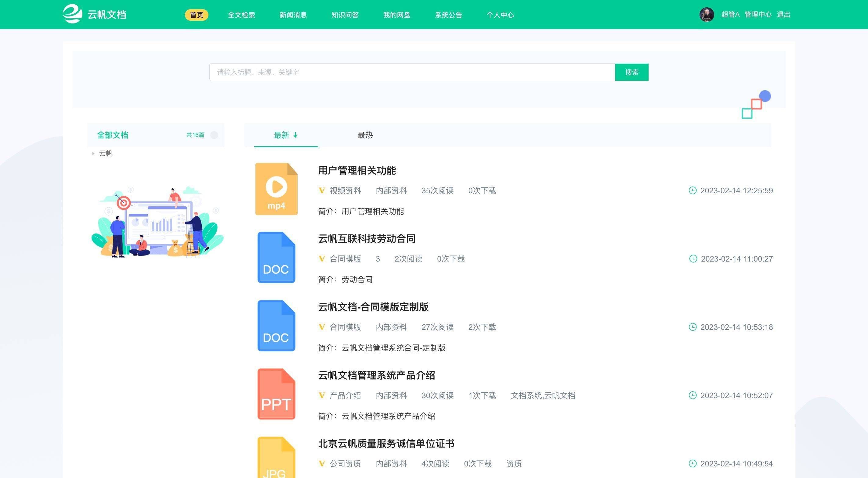The image size is (868, 478).
Task: Select 首页 in the navigation bar
Action: click(x=197, y=15)
